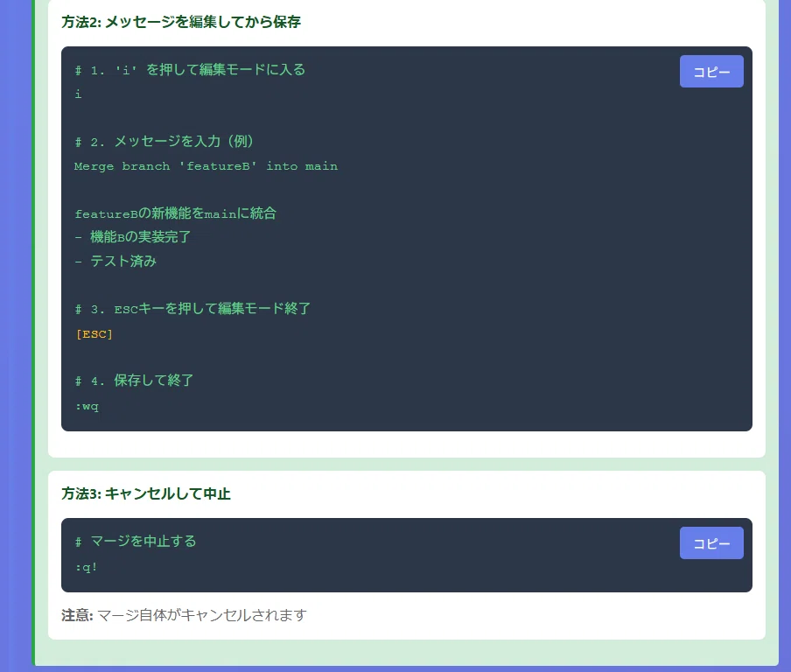Copy the 方法3 マージを中止する code block
791x672 pixels.
tap(711, 542)
